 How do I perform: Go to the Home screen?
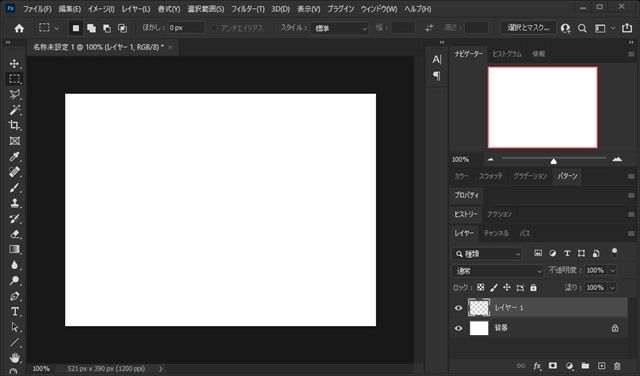[x=19, y=28]
